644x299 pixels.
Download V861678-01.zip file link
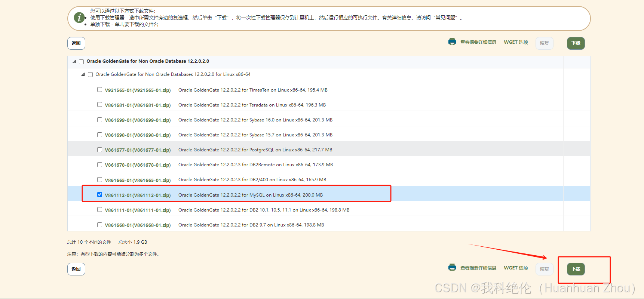(x=138, y=165)
